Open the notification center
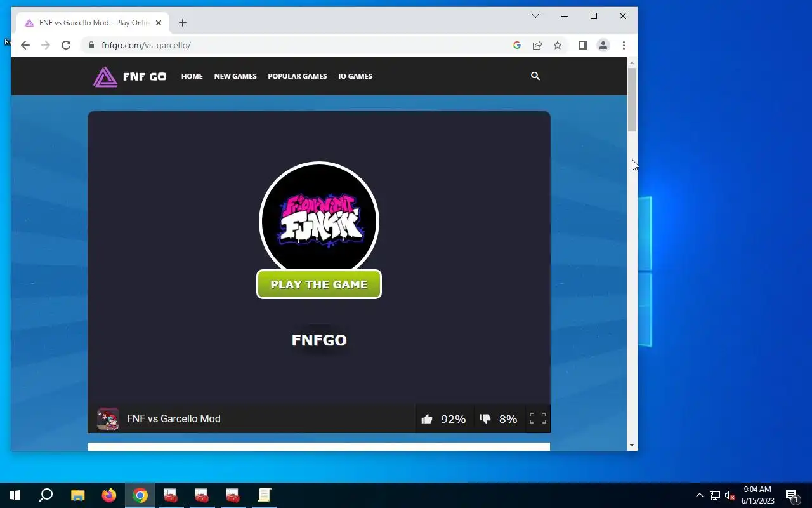 [x=792, y=496]
